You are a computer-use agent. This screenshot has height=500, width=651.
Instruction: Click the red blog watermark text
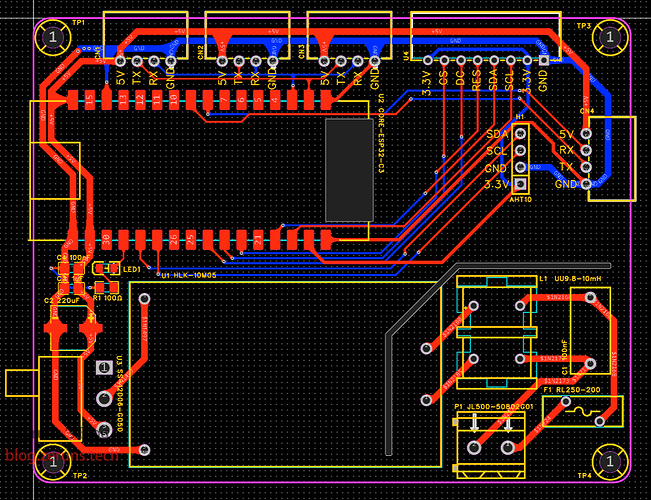[60, 455]
